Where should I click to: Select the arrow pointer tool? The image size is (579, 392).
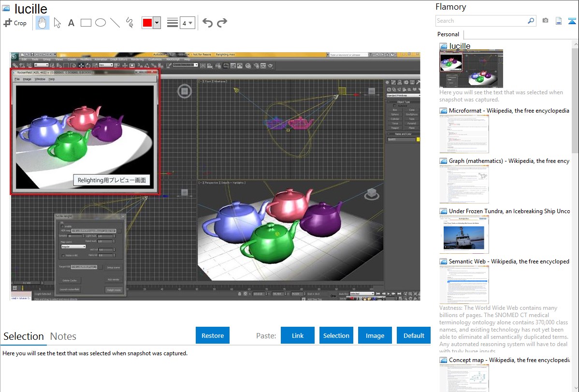coord(57,23)
